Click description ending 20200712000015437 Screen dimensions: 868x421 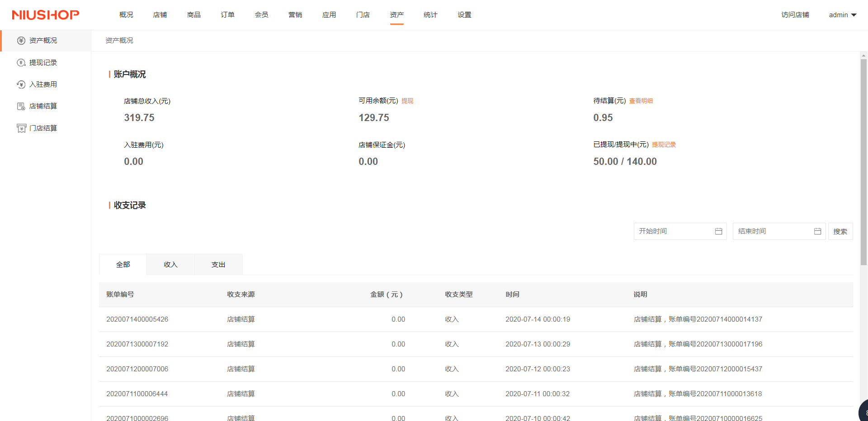click(698, 369)
